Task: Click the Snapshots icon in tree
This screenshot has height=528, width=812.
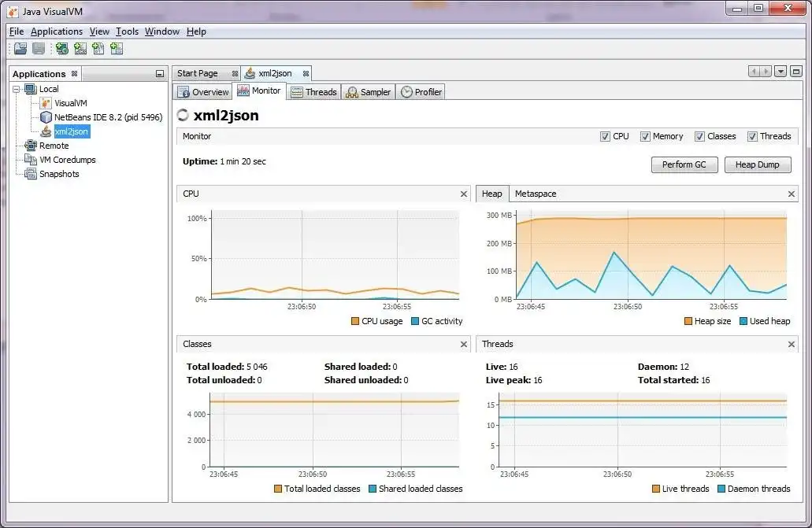Action: point(31,174)
